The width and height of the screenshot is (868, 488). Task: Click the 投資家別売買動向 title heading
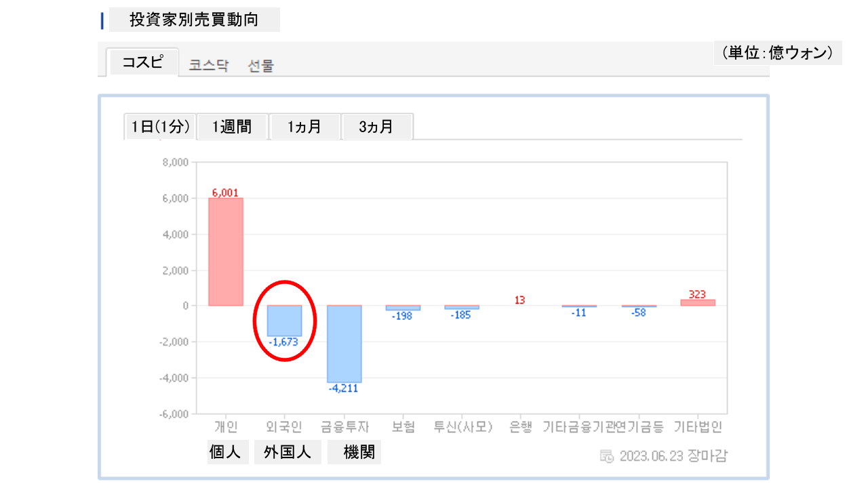(x=194, y=20)
